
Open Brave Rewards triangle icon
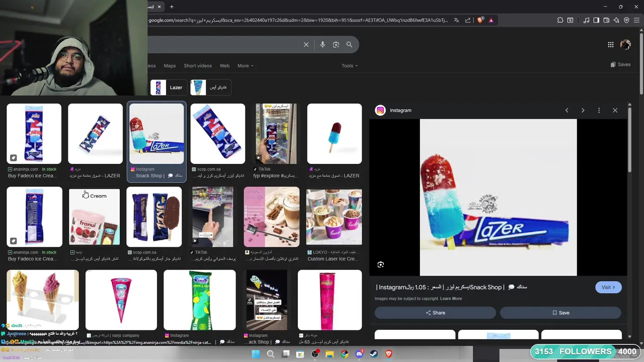point(491,20)
